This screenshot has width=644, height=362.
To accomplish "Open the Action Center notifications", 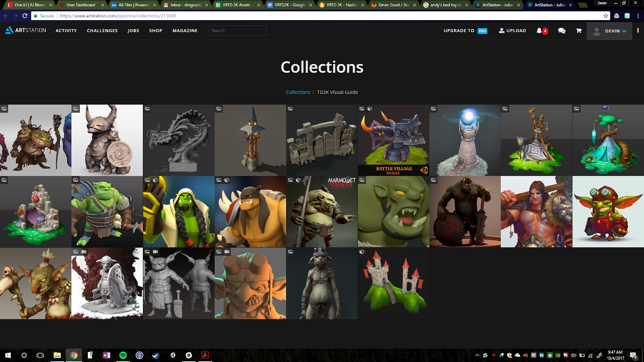I will tap(633, 355).
